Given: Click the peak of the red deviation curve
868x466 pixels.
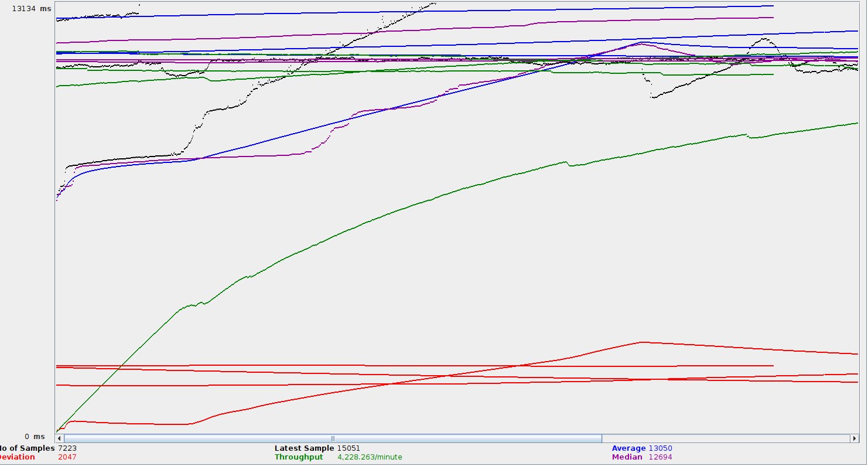Looking at the screenshot, I should coord(643,342).
